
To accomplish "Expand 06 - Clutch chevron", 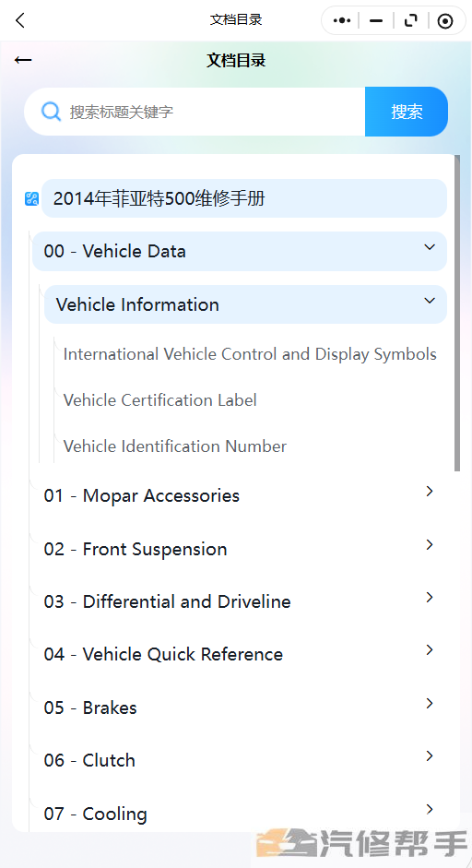I will coord(430,756).
